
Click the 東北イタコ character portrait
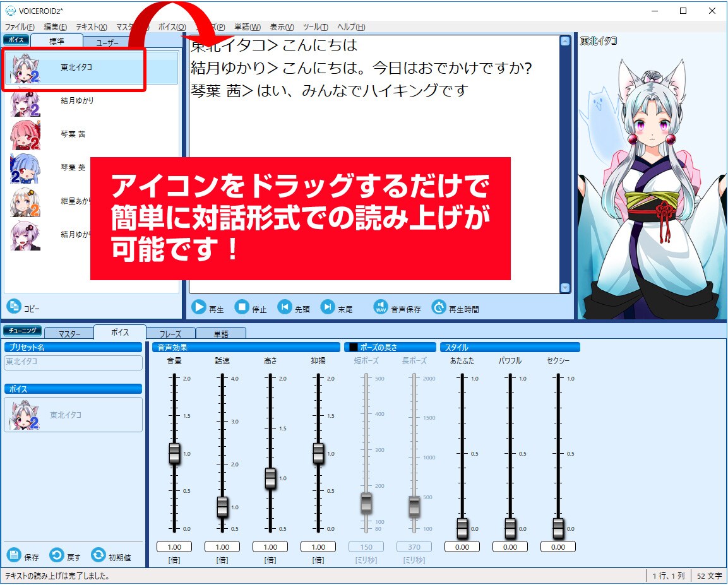coord(652,188)
